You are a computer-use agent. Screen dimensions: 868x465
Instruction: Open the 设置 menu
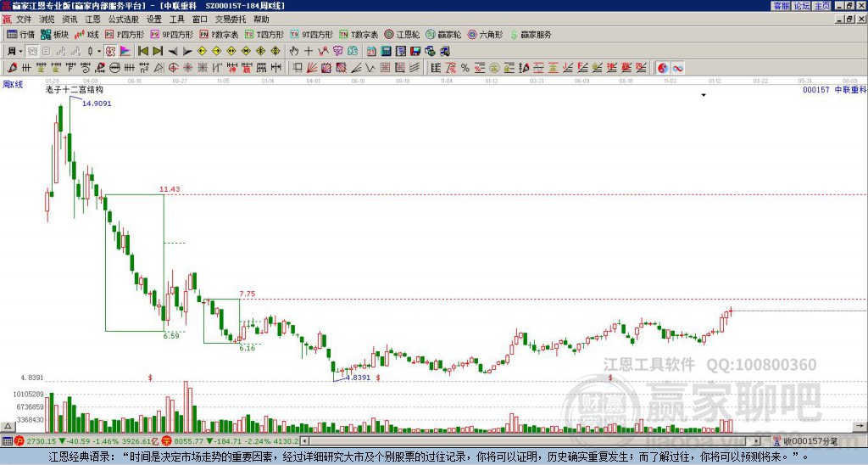coord(154,20)
